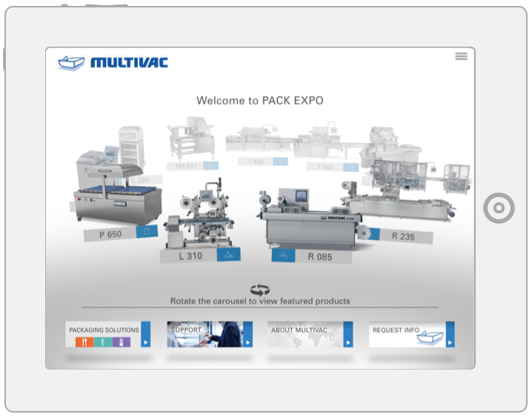Image resolution: width=532 pixels, height=417 pixels.
Task: Click the blue icon beside R 235
Action: tap(373, 234)
